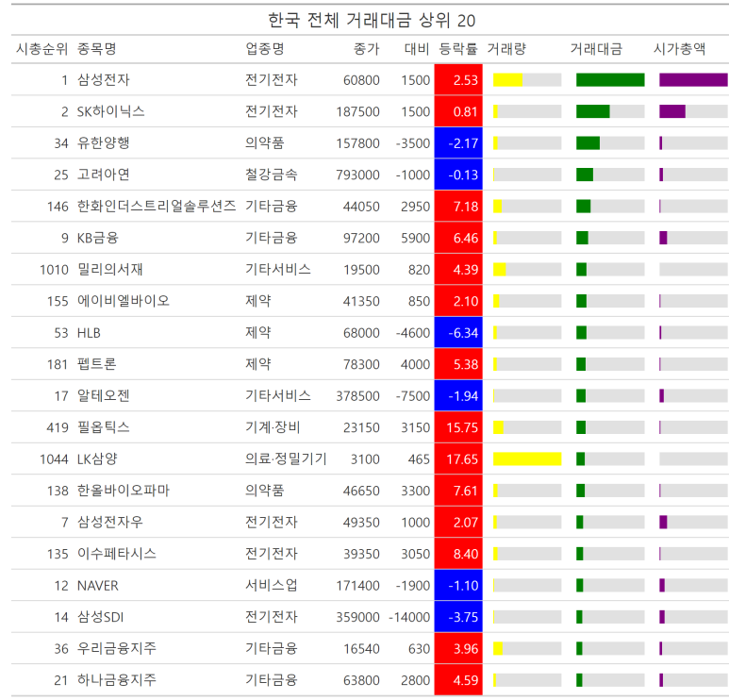Select the 삼성전자우 stock name
This screenshot has width=729, height=700.
(109, 523)
